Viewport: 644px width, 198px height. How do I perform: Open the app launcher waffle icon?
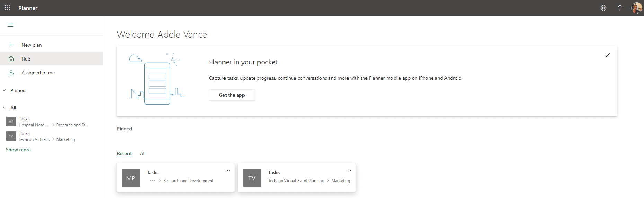[7, 8]
